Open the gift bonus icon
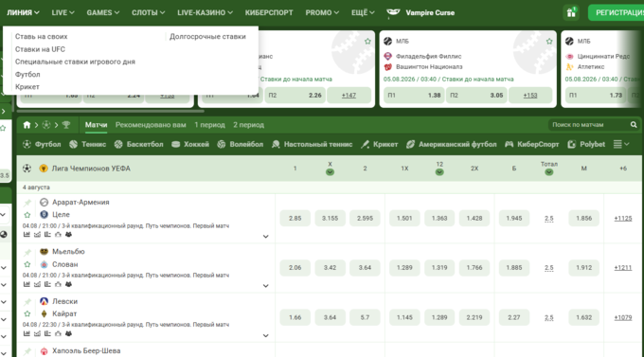The height and width of the screenshot is (357, 644). pyautogui.click(x=571, y=12)
